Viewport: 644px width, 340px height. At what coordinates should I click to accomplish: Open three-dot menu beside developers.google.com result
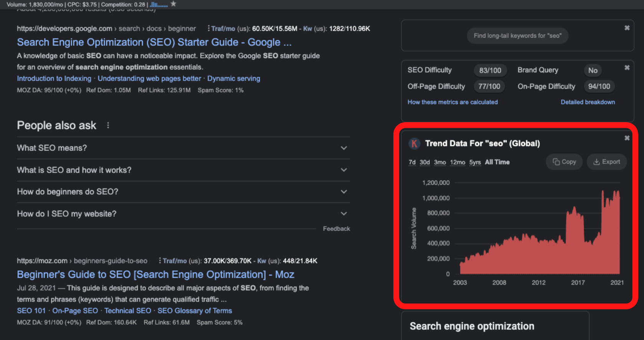(x=208, y=28)
